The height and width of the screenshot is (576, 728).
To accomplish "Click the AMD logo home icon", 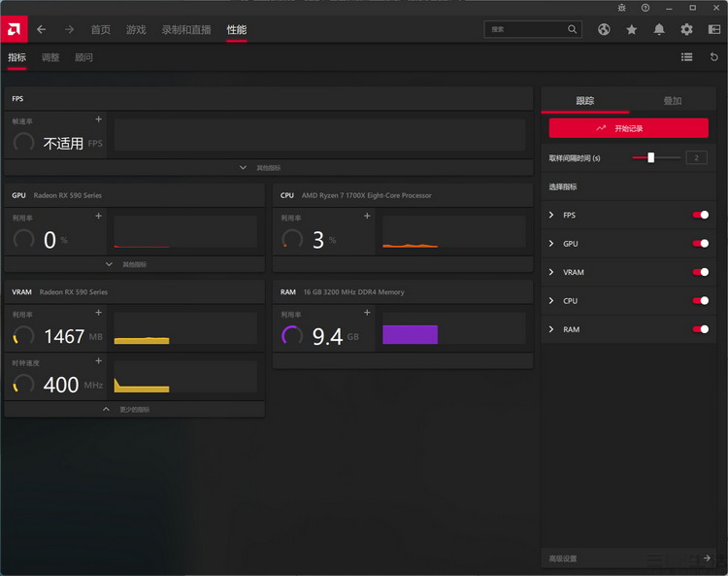I will click(x=14, y=29).
